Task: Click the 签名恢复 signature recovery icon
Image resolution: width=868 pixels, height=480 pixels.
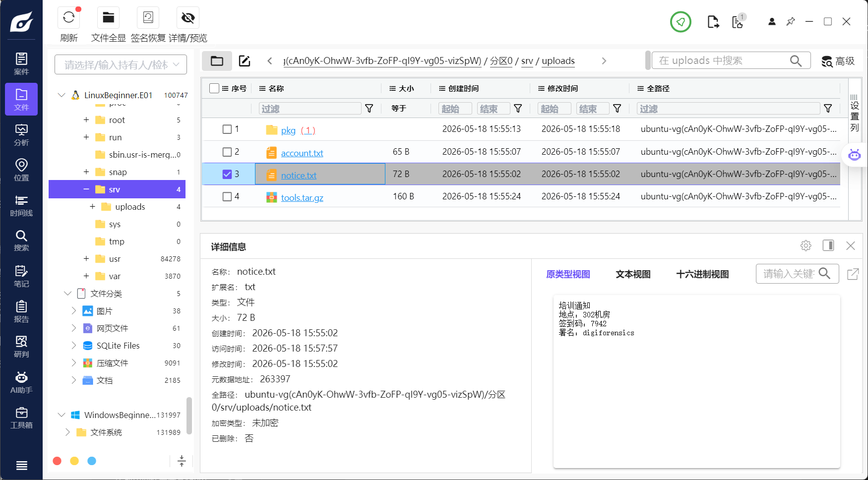Action: [x=148, y=17]
